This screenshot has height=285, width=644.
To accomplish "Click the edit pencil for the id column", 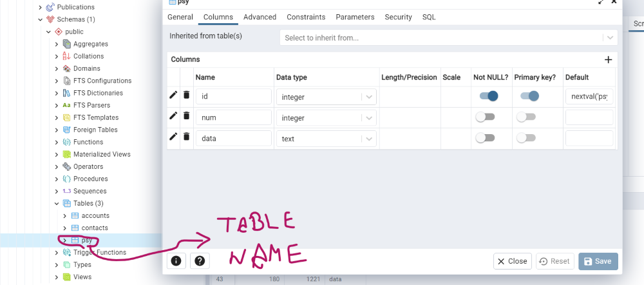I will pos(173,95).
